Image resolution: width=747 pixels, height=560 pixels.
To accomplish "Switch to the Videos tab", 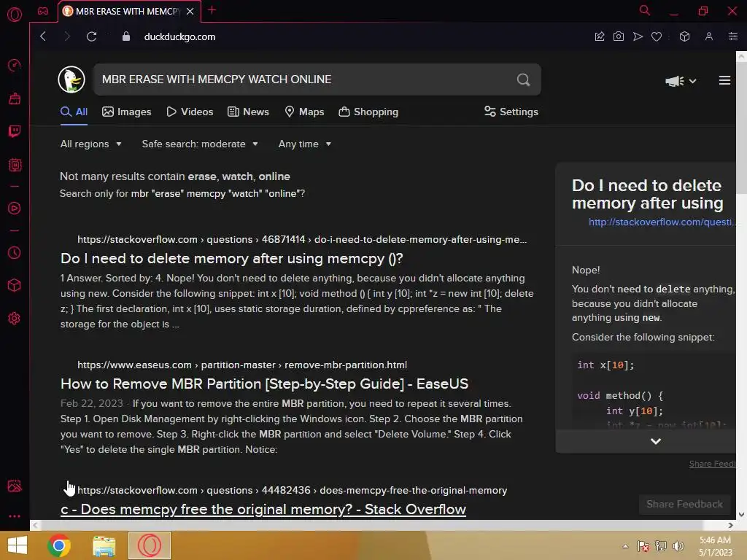I will click(x=190, y=112).
